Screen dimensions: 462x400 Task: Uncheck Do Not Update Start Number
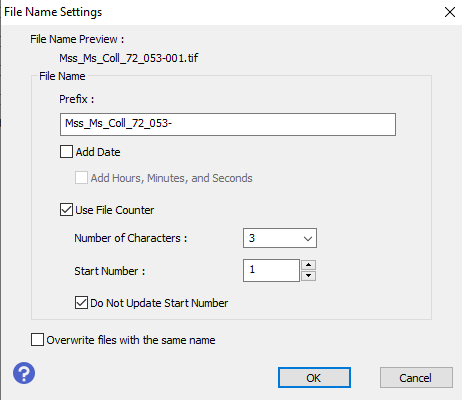point(81,303)
